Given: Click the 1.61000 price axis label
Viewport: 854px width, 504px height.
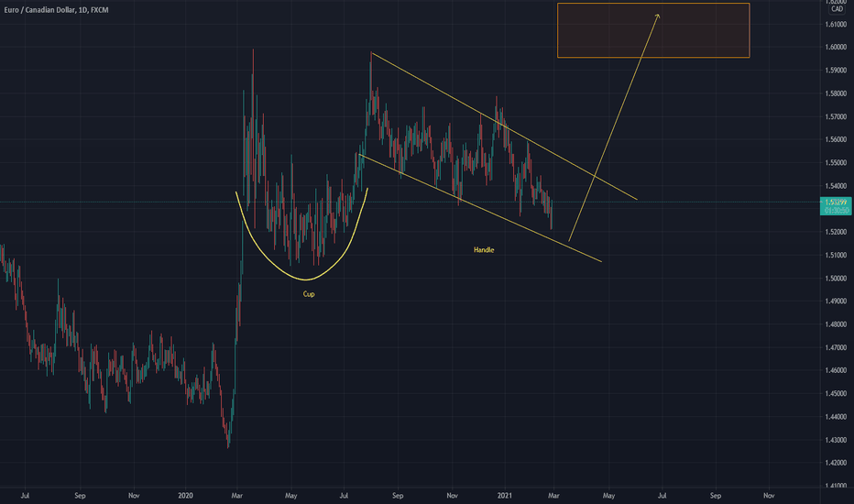Looking at the screenshot, I should [836, 25].
